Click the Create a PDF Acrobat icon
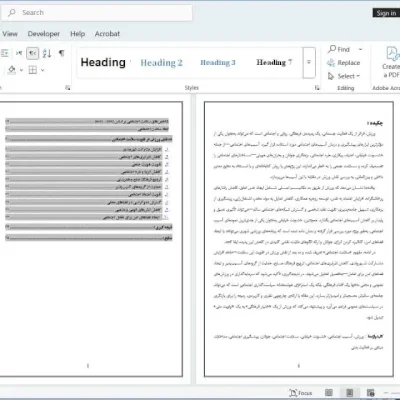Viewport: 400px width, 400px height. pyautogui.click(x=391, y=62)
